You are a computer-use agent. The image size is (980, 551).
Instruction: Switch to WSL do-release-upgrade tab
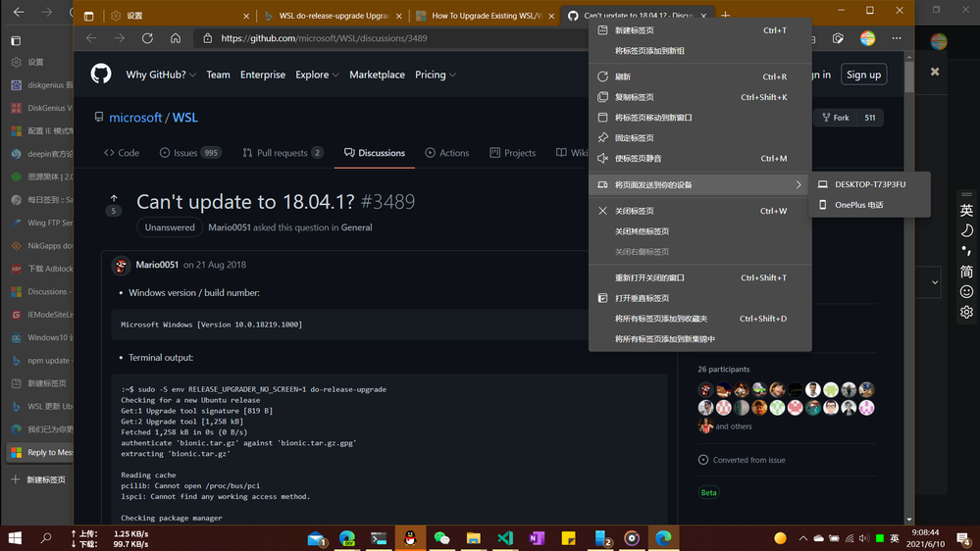tap(332, 16)
